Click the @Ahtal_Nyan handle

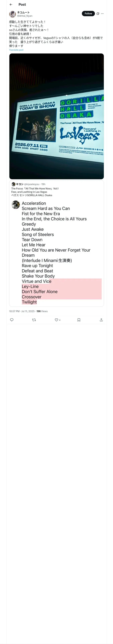coord(25,16)
